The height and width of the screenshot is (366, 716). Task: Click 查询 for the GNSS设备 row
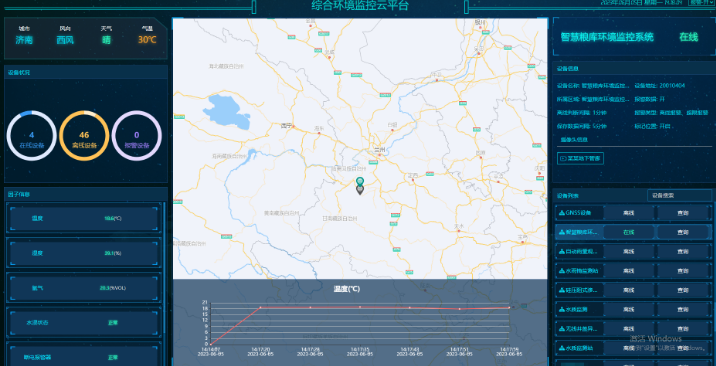tap(683, 213)
